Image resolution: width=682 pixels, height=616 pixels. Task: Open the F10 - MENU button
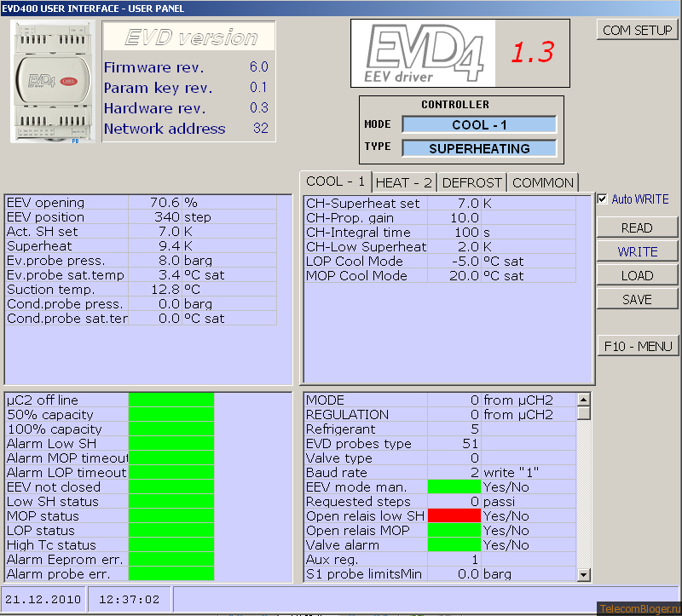tap(638, 346)
